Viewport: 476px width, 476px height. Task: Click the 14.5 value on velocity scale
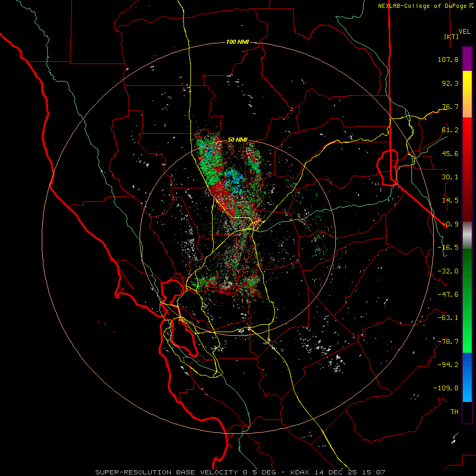(450, 200)
